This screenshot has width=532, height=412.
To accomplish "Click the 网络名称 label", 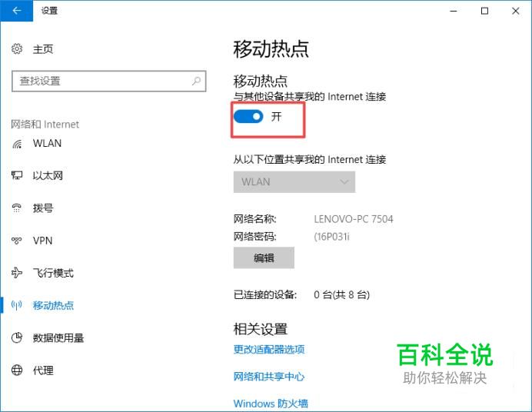I will click(254, 219).
